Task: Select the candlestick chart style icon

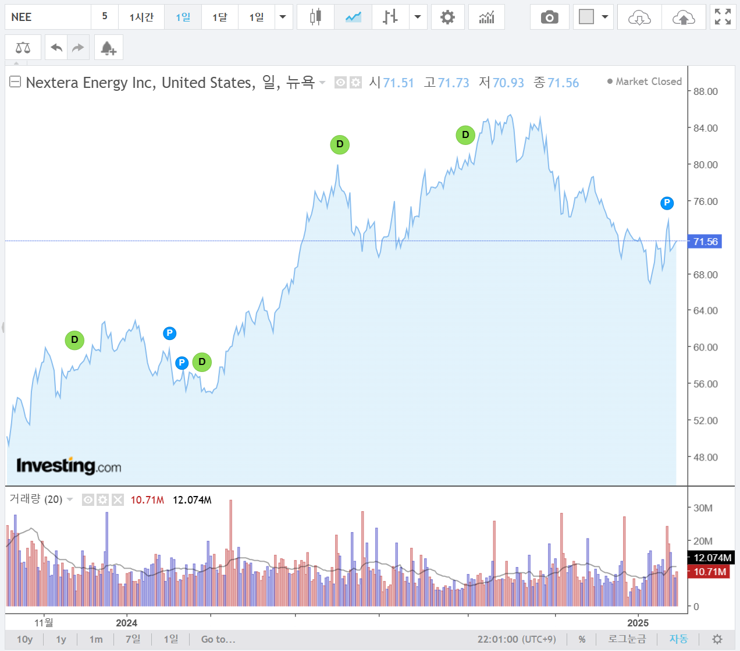Action: click(x=316, y=17)
